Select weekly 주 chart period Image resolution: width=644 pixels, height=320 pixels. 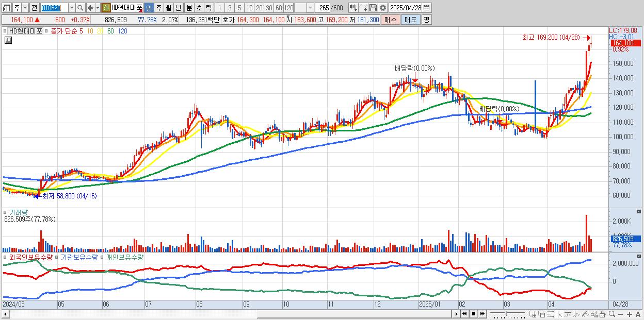(x=158, y=8)
